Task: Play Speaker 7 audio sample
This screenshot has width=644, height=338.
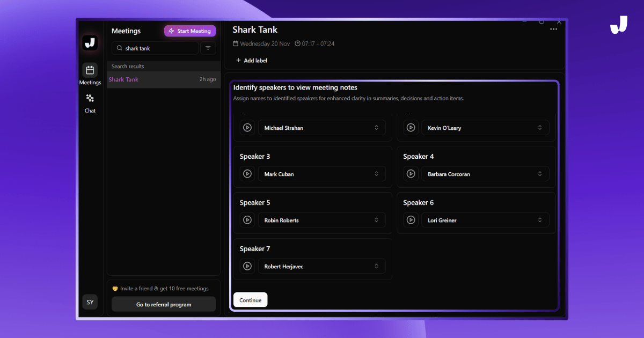Action: pos(247,266)
